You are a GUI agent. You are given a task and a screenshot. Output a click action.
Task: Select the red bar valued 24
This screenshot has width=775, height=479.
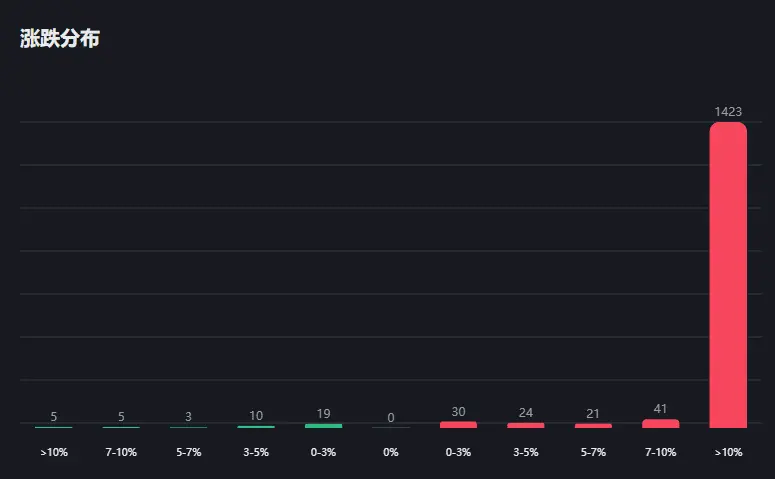pos(526,425)
